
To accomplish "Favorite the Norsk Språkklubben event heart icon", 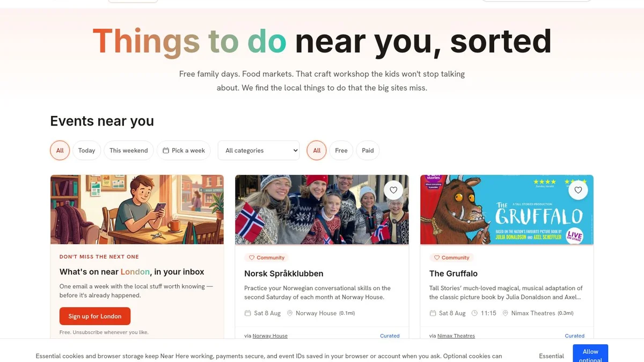I will point(393,190).
